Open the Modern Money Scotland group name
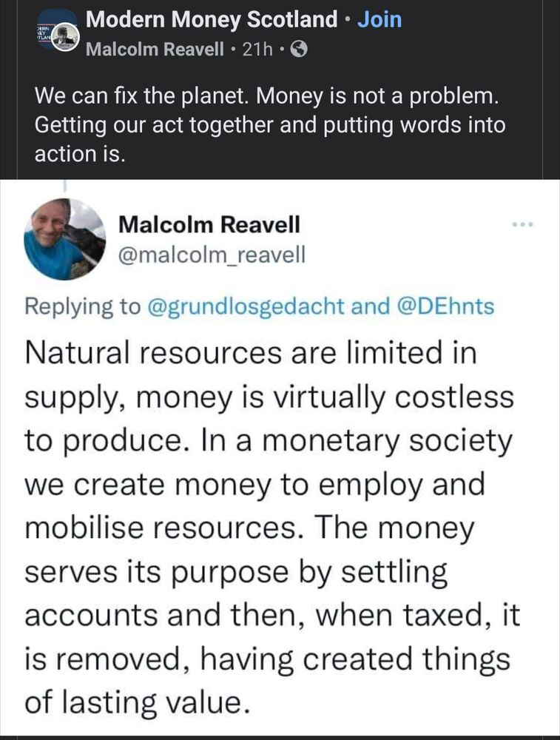560x740 pixels. pyautogui.click(x=212, y=20)
